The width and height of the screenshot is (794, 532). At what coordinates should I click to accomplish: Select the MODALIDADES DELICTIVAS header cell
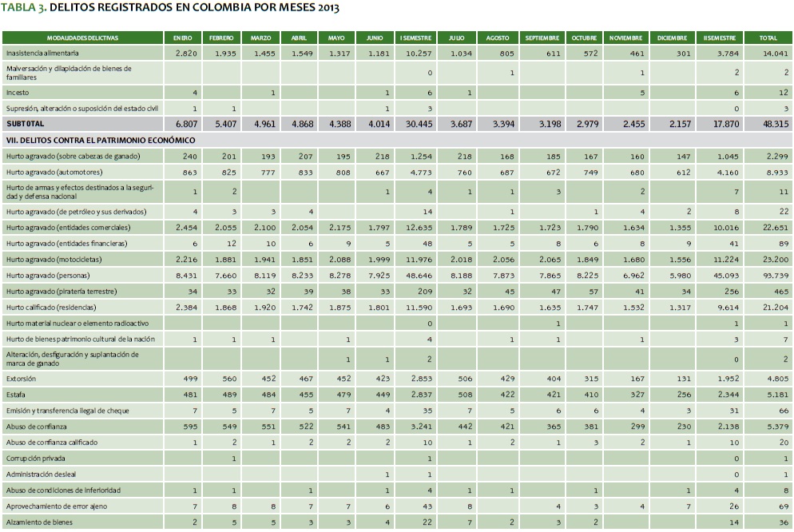click(82, 38)
